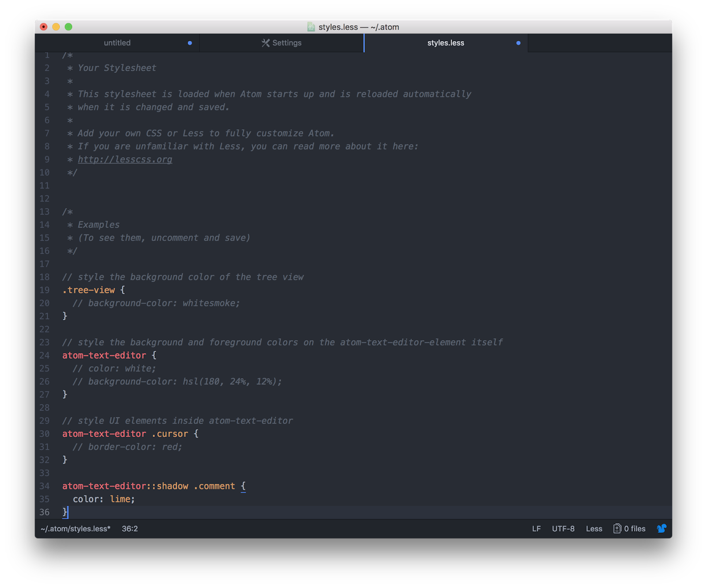
Task: Click the modified dot on untitled tab
Action: [x=190, y=43]
